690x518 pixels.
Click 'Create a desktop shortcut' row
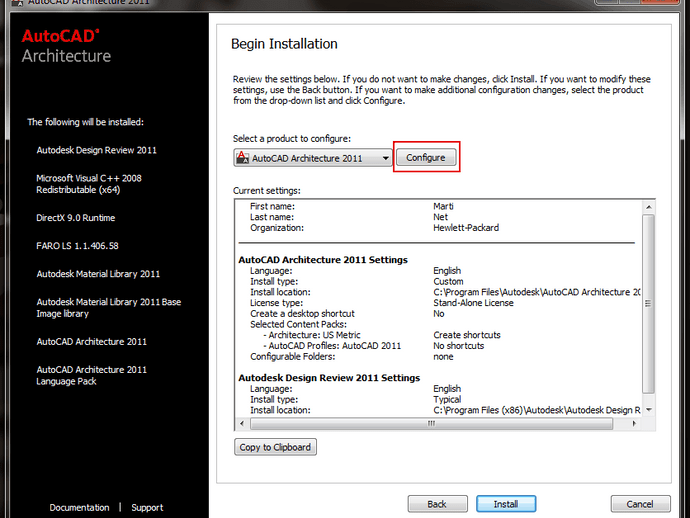click(x=302, y=314)
